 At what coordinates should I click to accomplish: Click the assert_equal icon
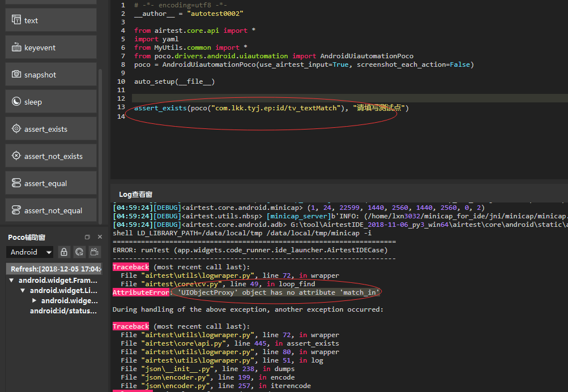pyautogui.click(x=16, y=183)
